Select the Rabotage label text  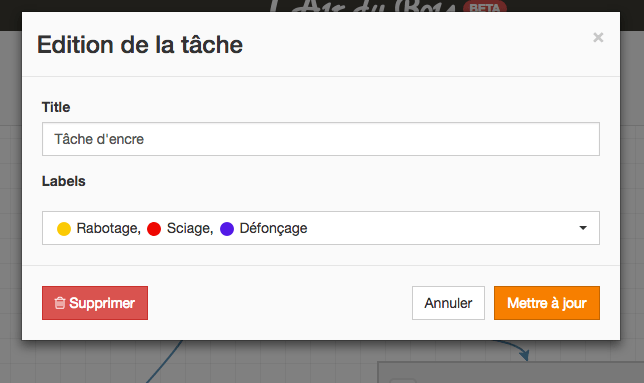(108, 228)
